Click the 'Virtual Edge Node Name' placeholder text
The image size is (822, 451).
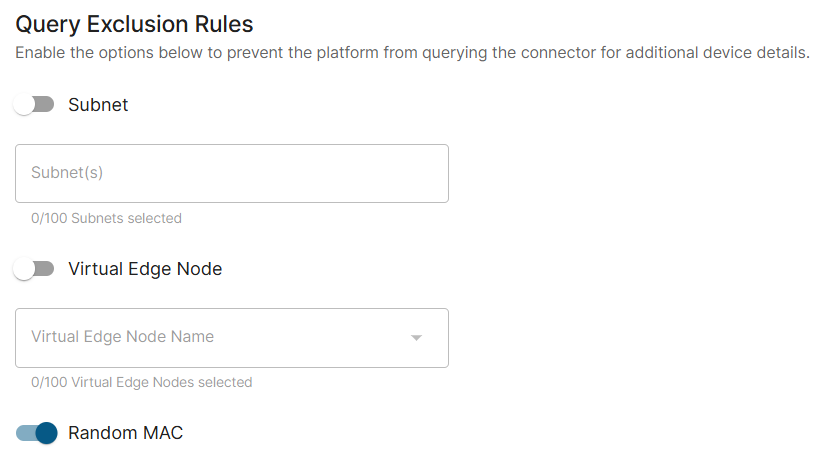pos(123,337)
